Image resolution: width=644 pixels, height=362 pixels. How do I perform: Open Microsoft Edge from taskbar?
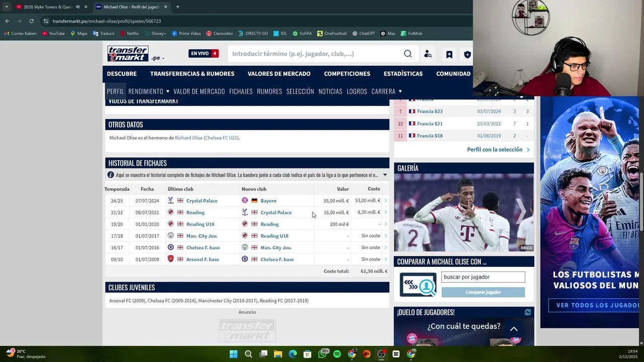[x=293, y=354]
